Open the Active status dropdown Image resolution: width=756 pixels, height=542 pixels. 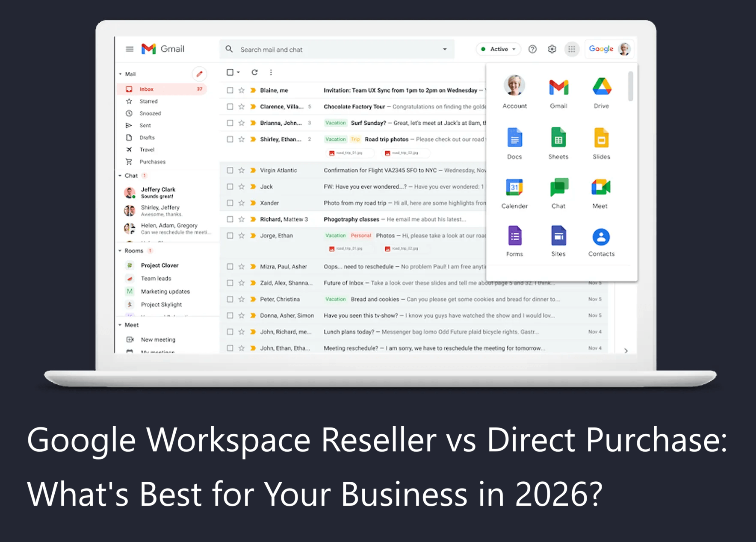coord(498,49)
